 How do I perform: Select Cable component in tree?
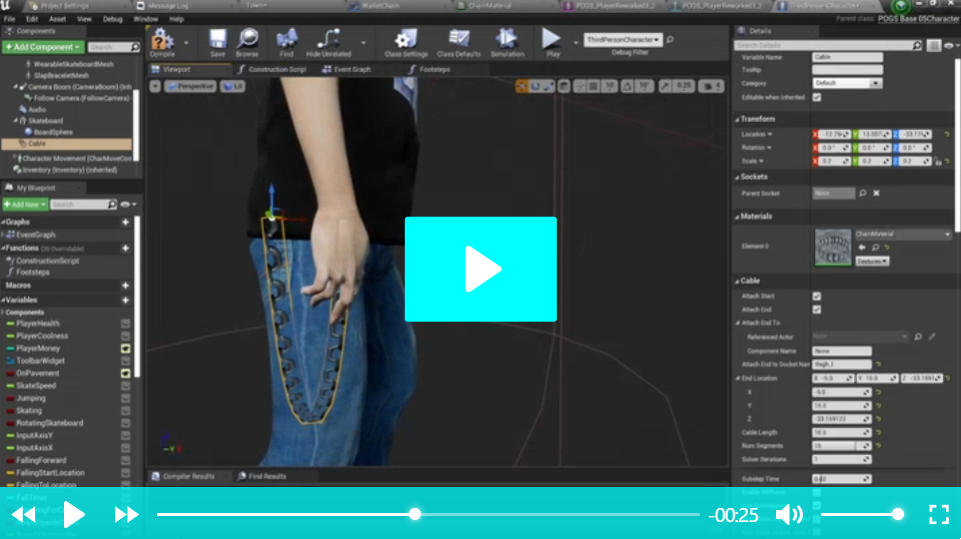(66, 143)
